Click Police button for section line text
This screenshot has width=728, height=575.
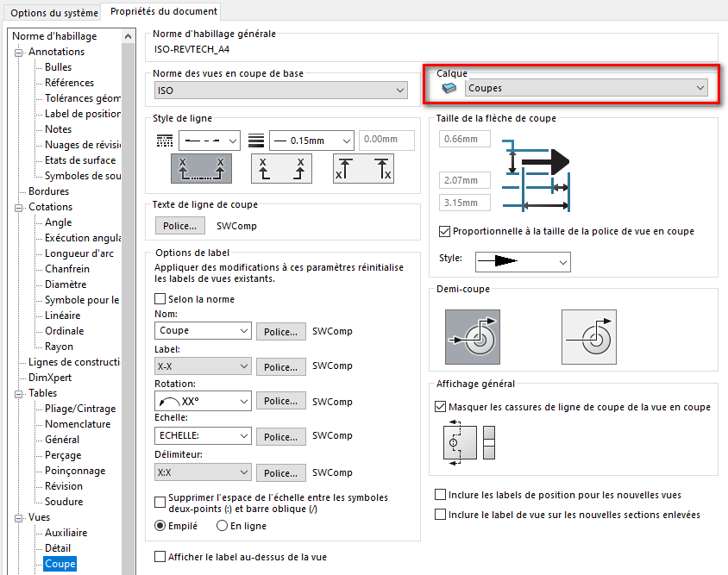click(x=181, y=226)
